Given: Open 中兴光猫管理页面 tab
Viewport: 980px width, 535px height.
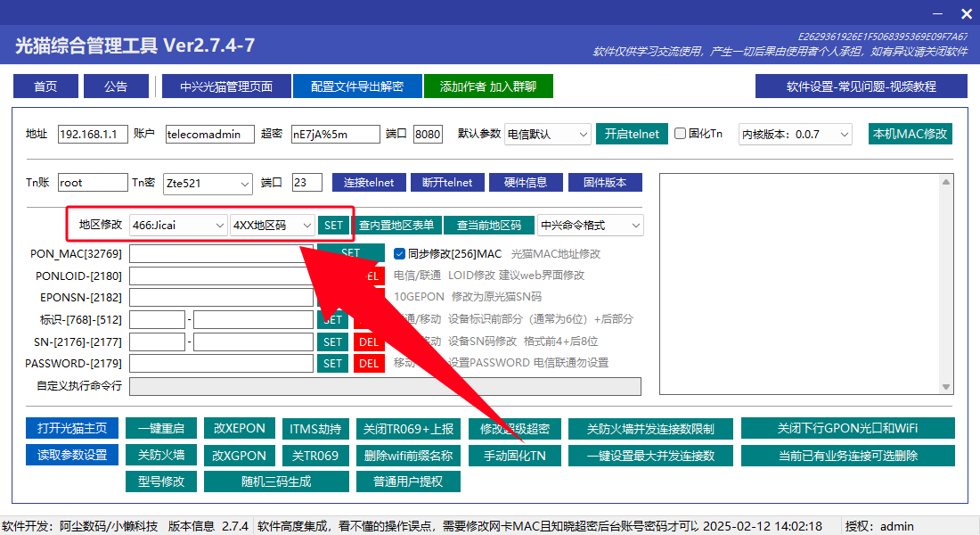Looking at the screenshot, I should tap(226, 86).
